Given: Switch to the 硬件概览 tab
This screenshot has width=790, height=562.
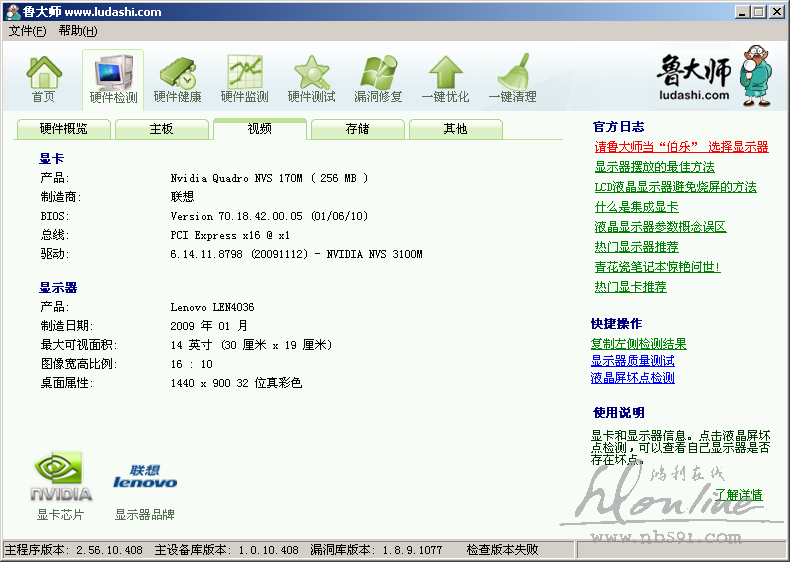Looking at the screenshot, I should (63, 129).
